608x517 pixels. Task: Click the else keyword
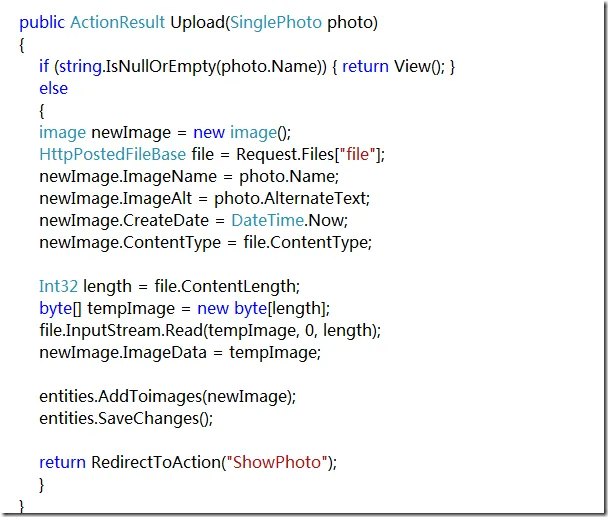(x=55, y=88)
